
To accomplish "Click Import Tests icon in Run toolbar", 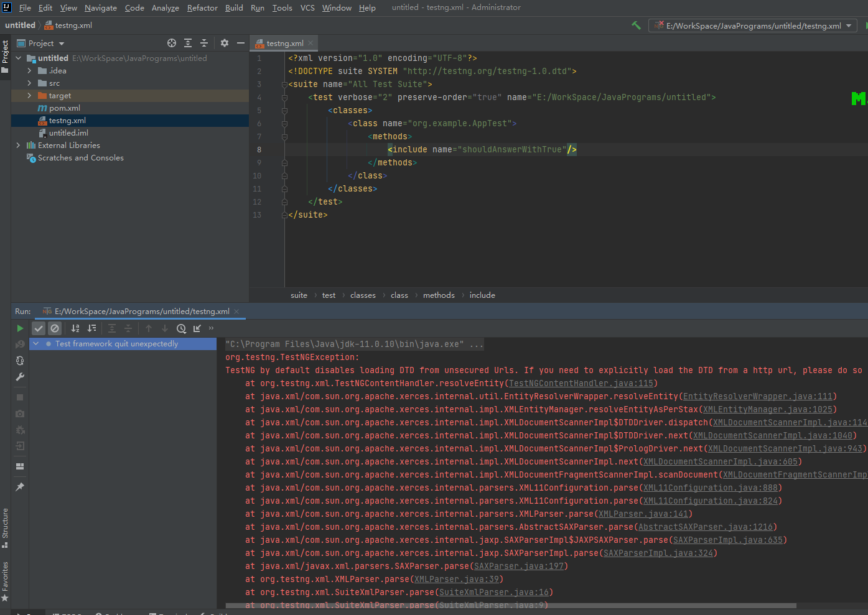I will coord(197,328).
